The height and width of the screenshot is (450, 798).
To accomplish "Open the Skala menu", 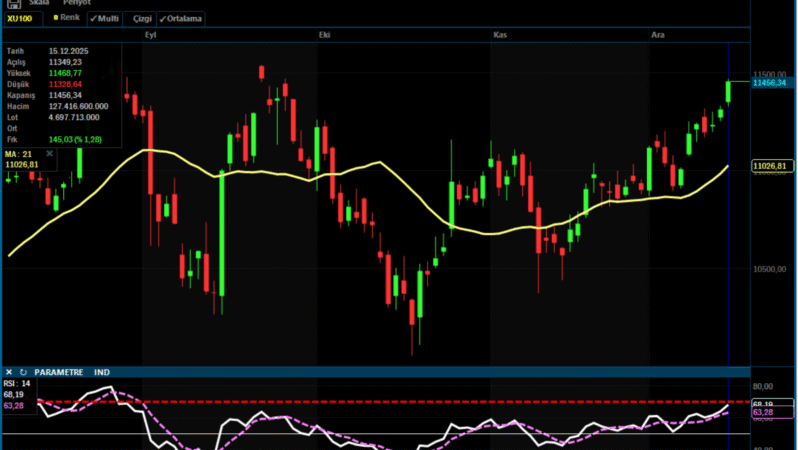I will [x=39, y=3].
